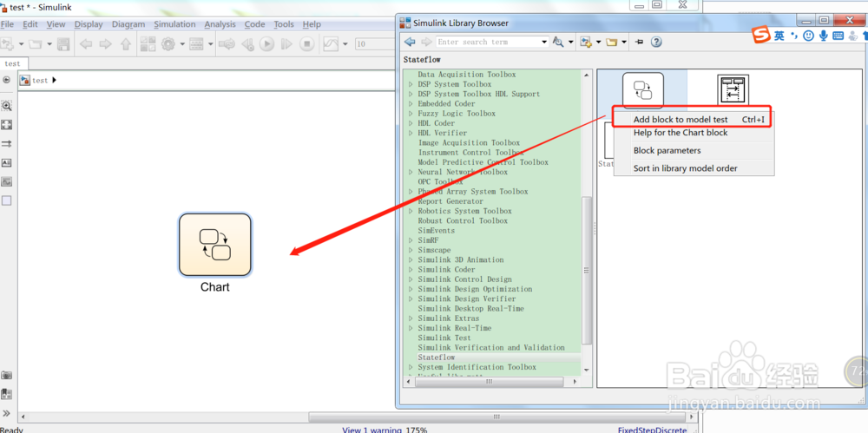
Task: Click the Library Browser new model icon
Action: click(586, 42)
